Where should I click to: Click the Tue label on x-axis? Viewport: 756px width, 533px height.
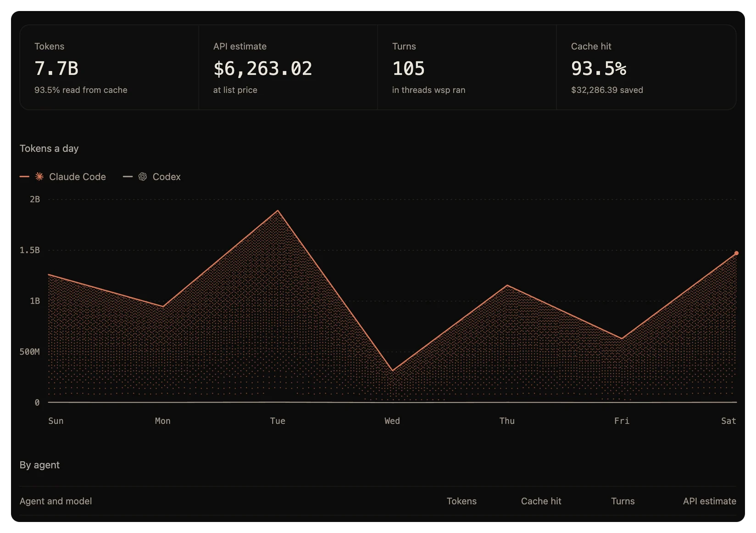tap(278, 421)
